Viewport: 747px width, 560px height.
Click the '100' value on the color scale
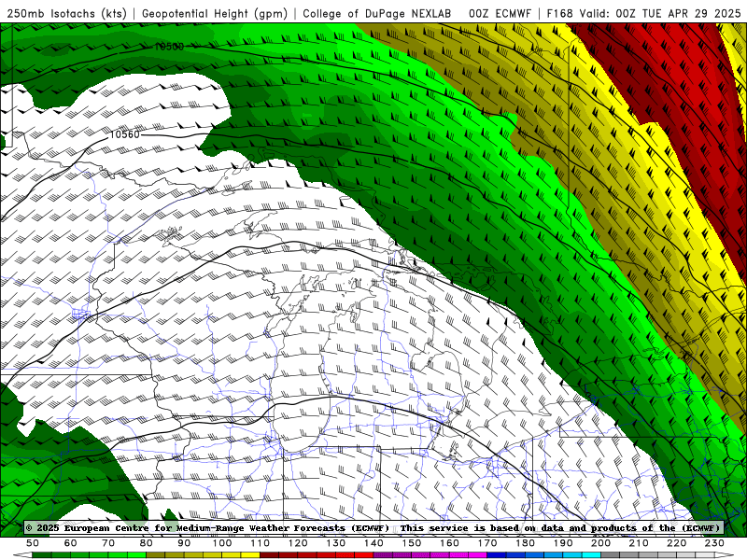[x=222, y=543]
